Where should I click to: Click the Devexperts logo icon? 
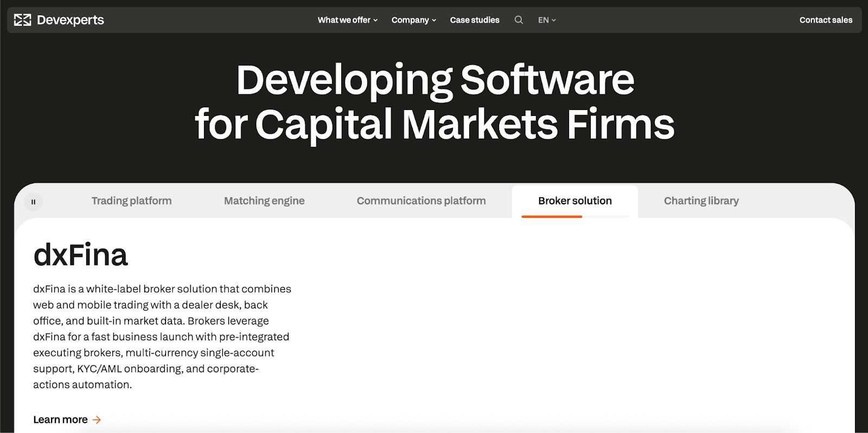[x=22, y=20]
